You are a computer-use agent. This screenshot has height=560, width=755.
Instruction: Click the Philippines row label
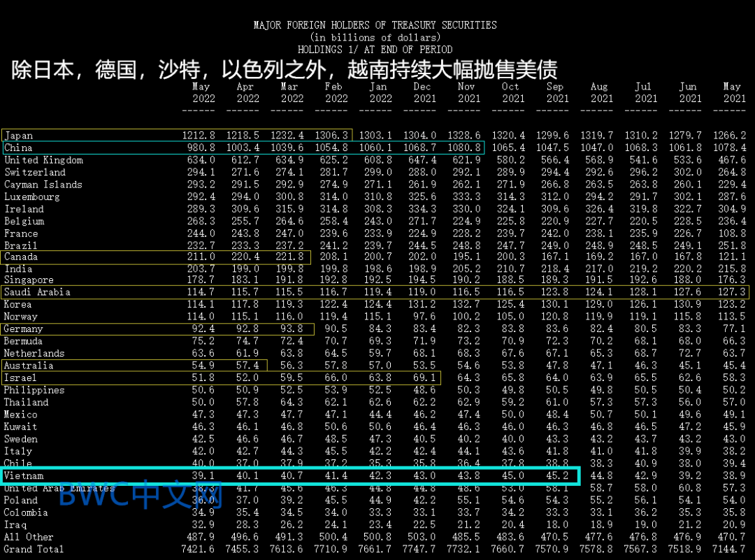tap(34, 390)
